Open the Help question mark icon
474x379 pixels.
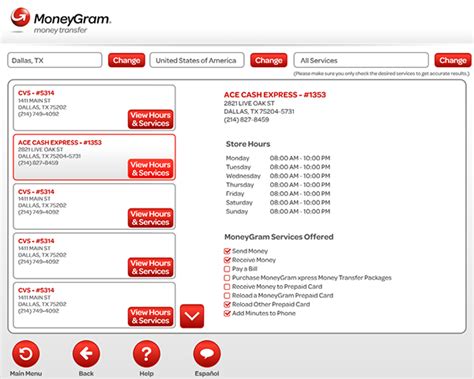pyautogui.click(x=146, y=354)
